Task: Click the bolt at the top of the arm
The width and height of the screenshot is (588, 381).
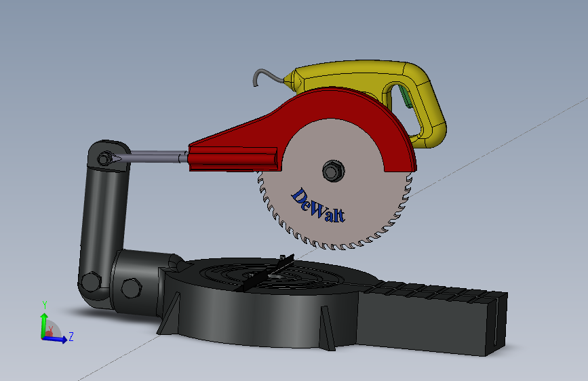Action: pos(104,158)
